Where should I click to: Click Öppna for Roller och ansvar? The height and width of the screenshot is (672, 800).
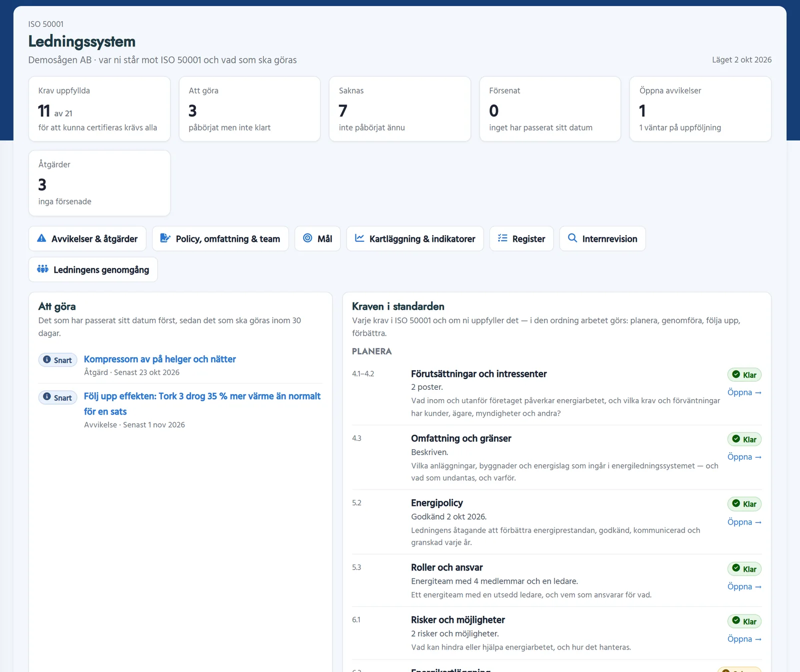point(744,587)
